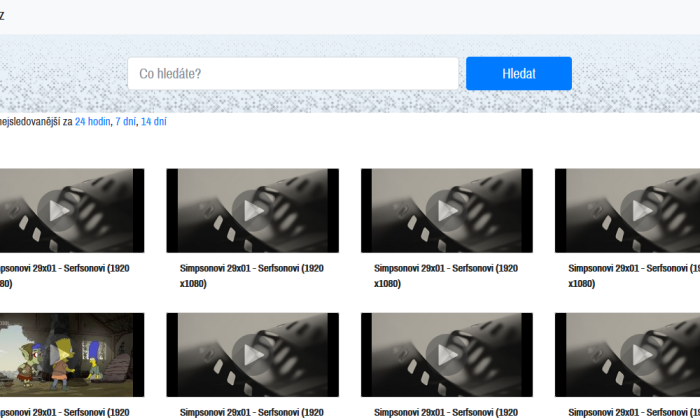
Task: Focus the 'Co hledáte?' search field
Action: (x=293, y=74)
